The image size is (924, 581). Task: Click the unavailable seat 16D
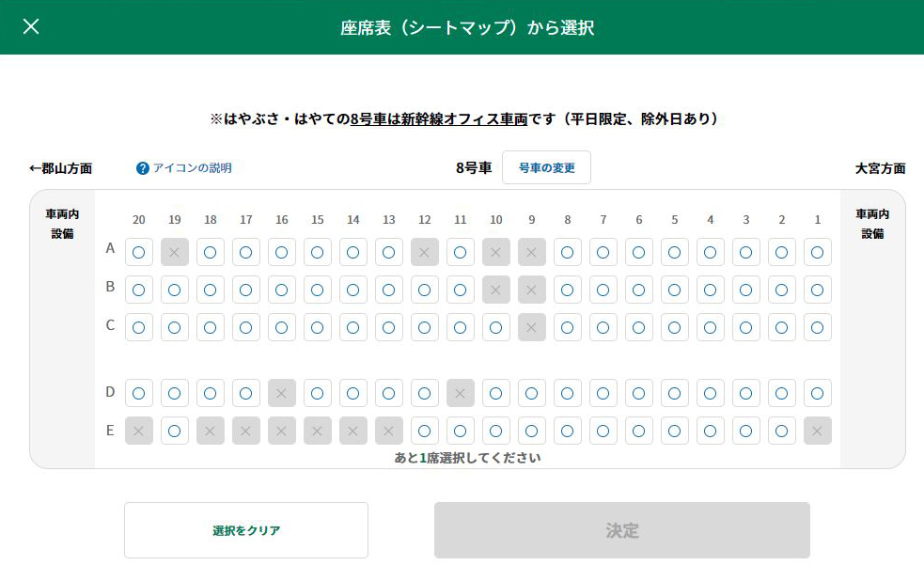pos(282,393)
